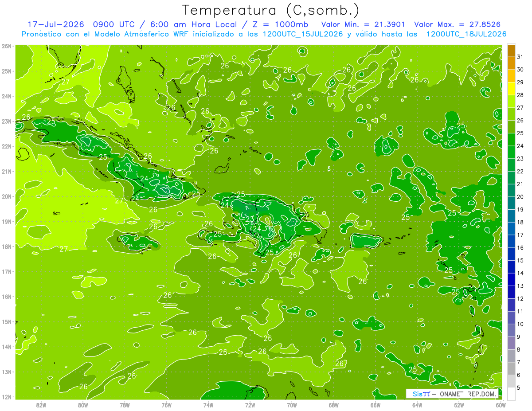This screenshot has width=532, height=411.
Task: Click the colorbar label 28
Action: (x=520, y=95)
